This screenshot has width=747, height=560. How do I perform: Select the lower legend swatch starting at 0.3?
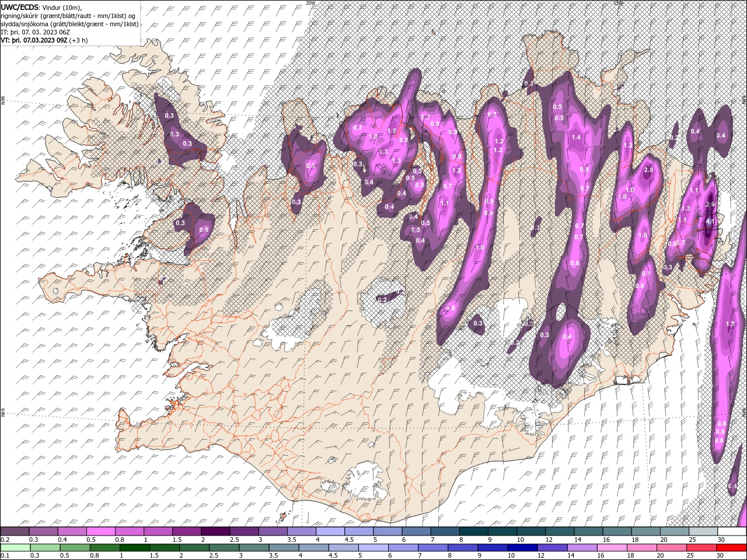click(x=45, y=547)
